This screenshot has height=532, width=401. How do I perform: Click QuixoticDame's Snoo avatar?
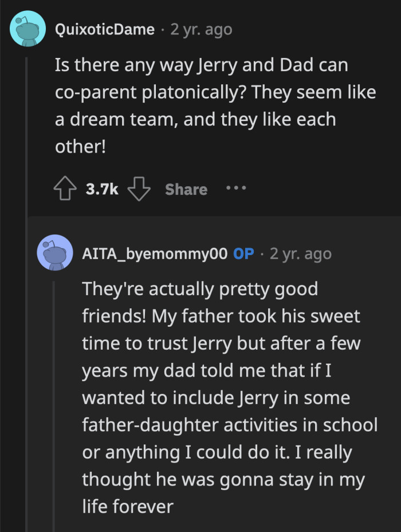pyautogui.click(x=27, y=28)
